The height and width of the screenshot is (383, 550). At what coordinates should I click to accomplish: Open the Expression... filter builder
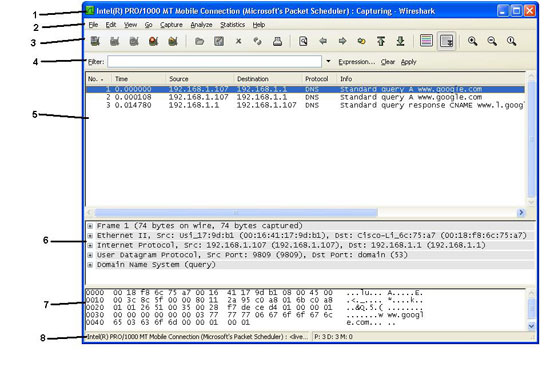(357, 62)
